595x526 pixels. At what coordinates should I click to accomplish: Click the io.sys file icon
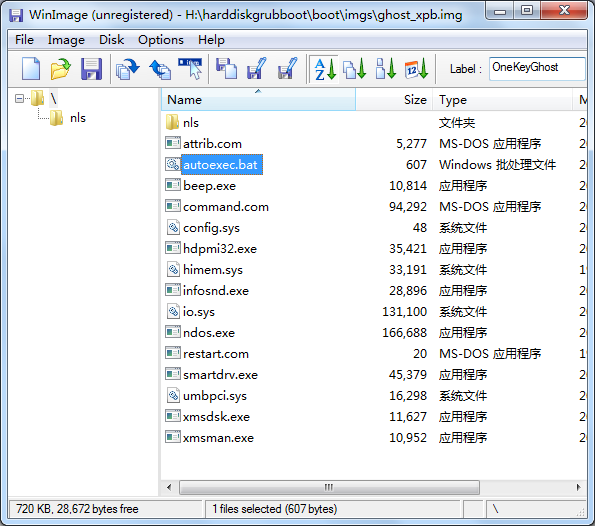[x=173, y=311]
